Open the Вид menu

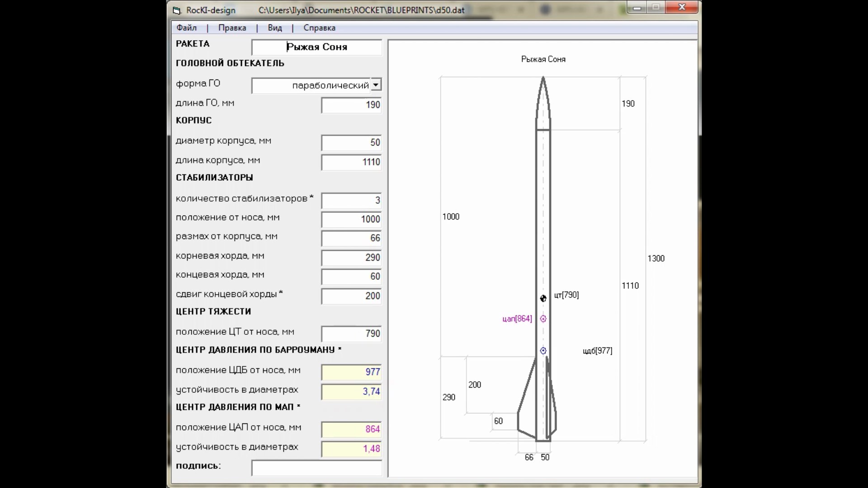[x=275, y=28]
